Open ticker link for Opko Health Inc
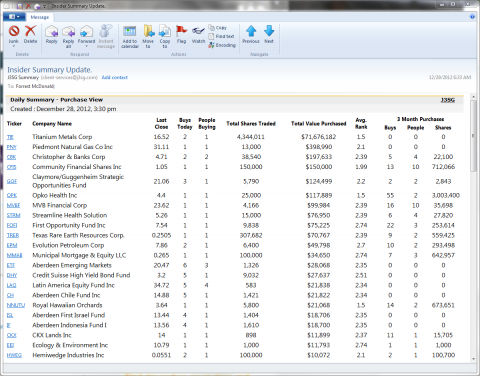Screen dimensions: 480x376 [x=12, y=195]
